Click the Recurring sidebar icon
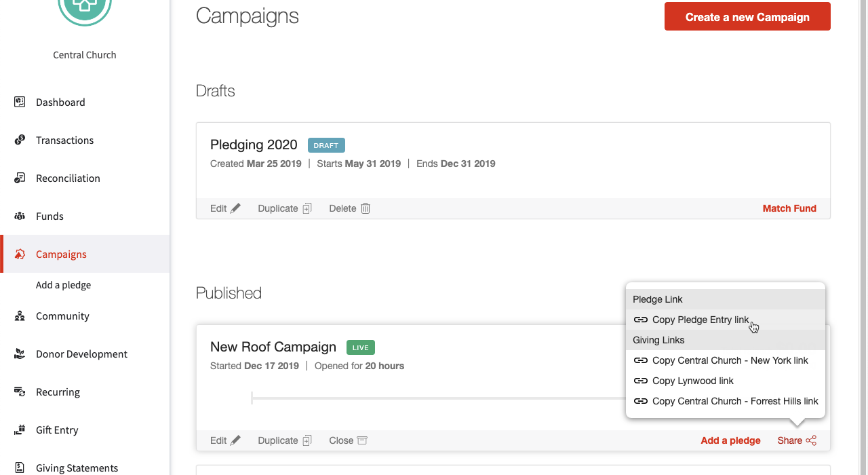The image size is (868, 475). (x=20, y=392)
